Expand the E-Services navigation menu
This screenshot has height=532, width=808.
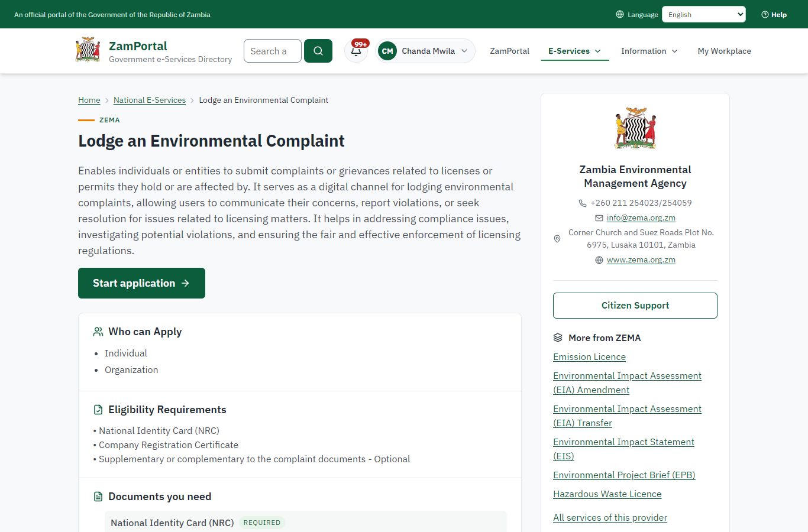[x=575, y=51]
